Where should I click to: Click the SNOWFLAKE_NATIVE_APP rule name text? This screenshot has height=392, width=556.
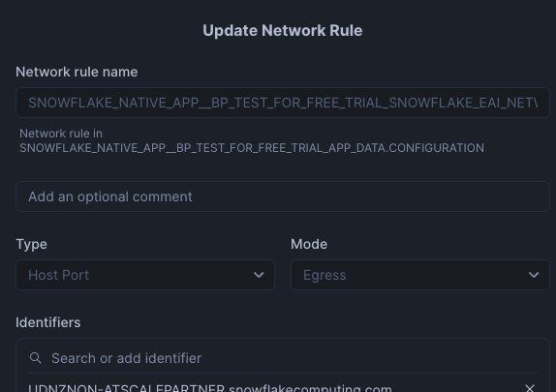tap(283, 103)
